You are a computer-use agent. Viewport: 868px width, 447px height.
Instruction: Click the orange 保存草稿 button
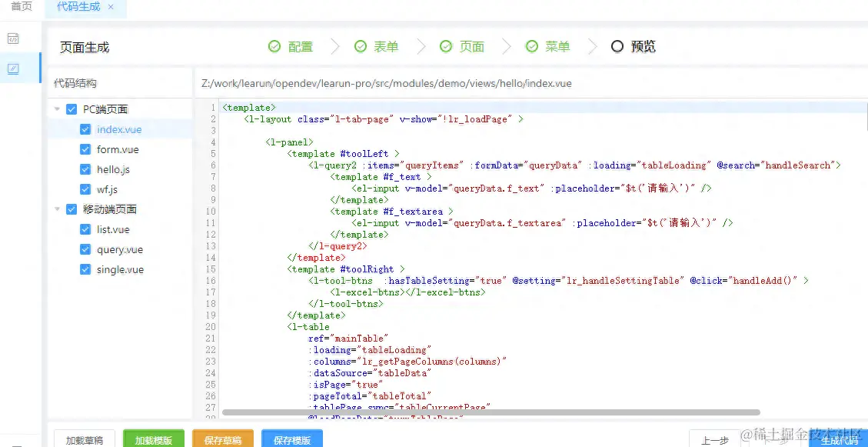pyautogui.click(x=222, y=439)
